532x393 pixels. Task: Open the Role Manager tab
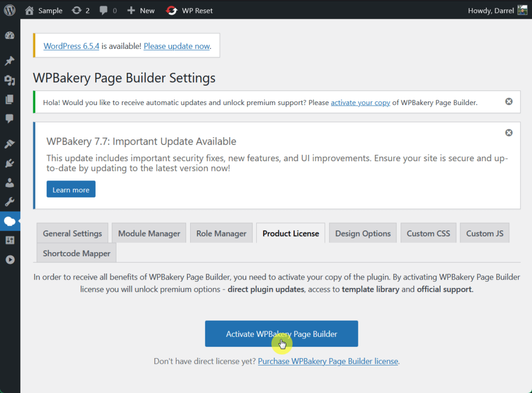coord(221,233)
